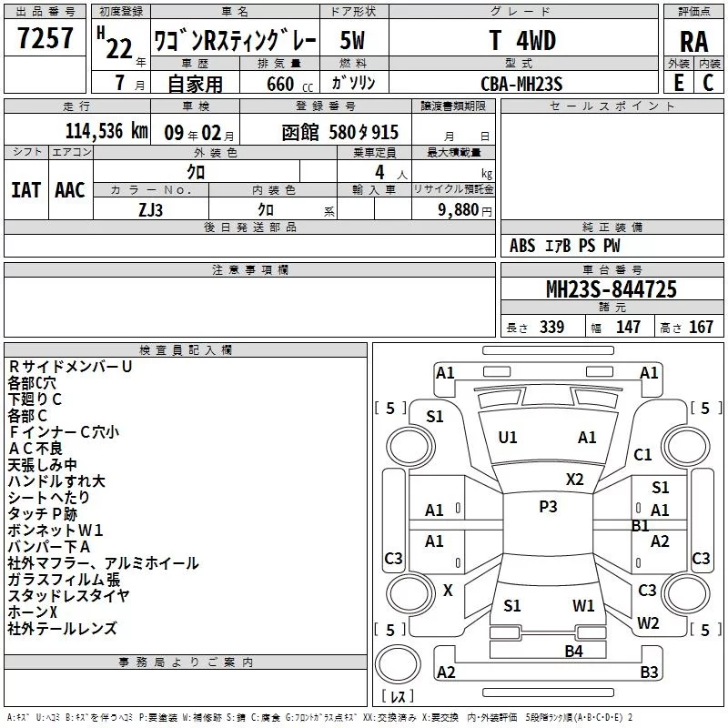Select the damage code legend line
728x728 pixels.
tap(320, 717)
